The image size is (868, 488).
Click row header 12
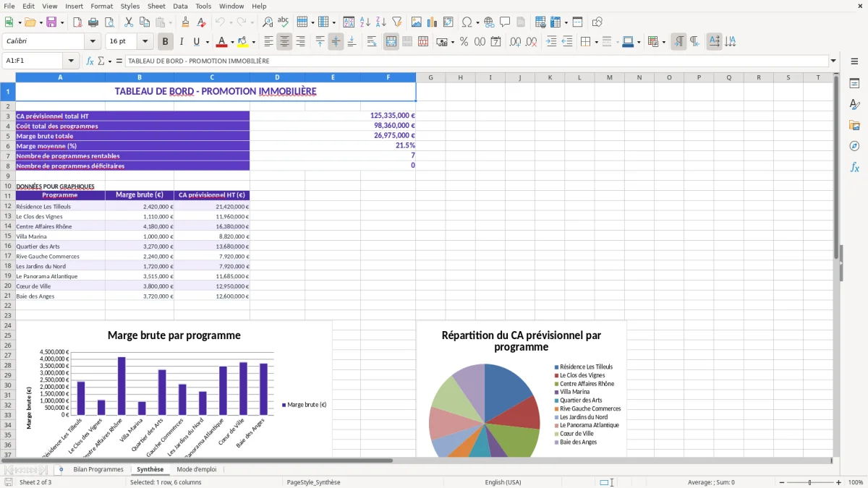(8, 207)
